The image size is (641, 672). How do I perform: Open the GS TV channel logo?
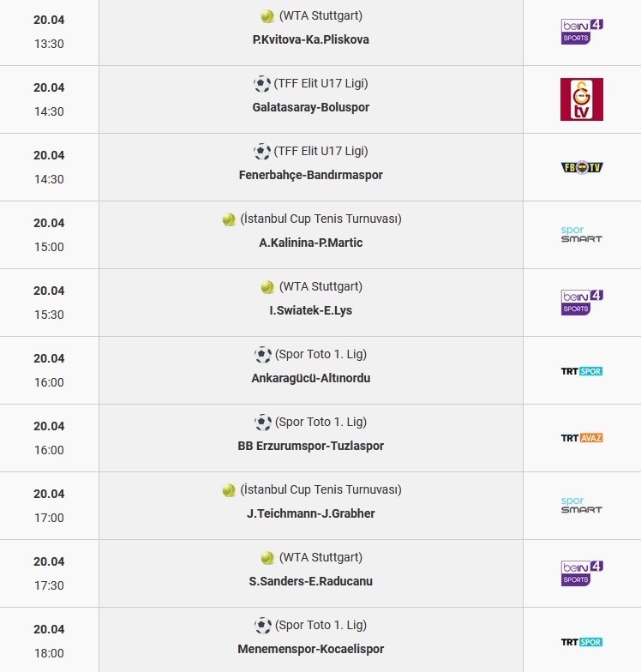(582, 99)
